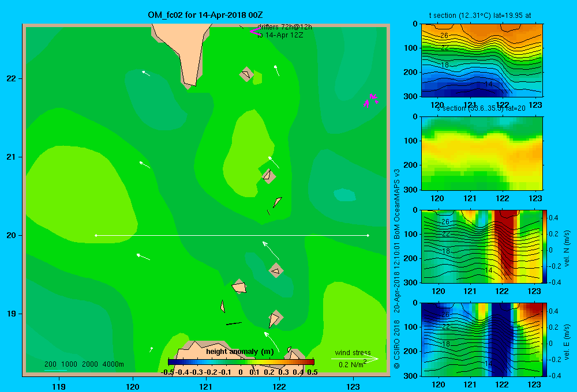This screenshot has width=577, height=392.
Task: Click the 'vel. N (m/s)' axis label
Action: (x=567, y=248)
